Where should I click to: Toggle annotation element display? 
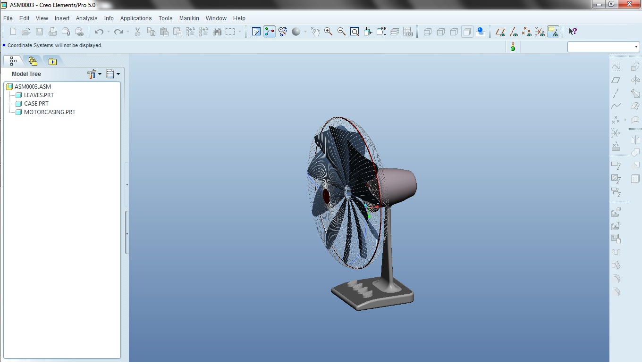553,32
